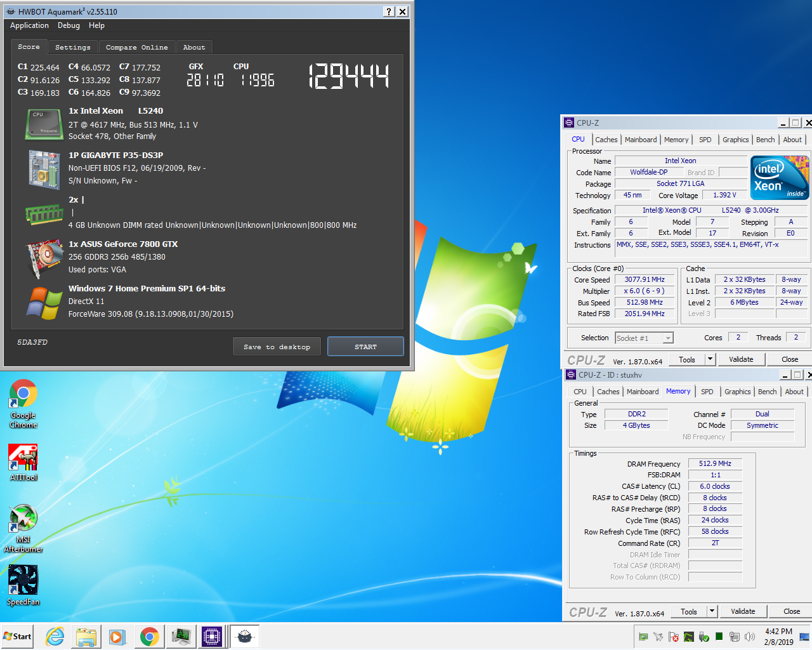The width and height of the screenshot is (812, 650).
Task: Click the 1x ASUS GeForce 7800 GTX text
Action: [x=123, y=244]
